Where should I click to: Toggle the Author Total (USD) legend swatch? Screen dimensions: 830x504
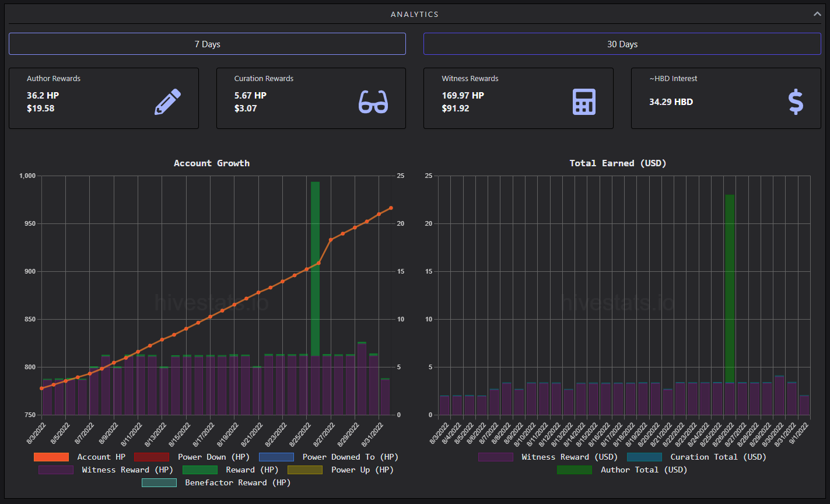pos(575,470)
